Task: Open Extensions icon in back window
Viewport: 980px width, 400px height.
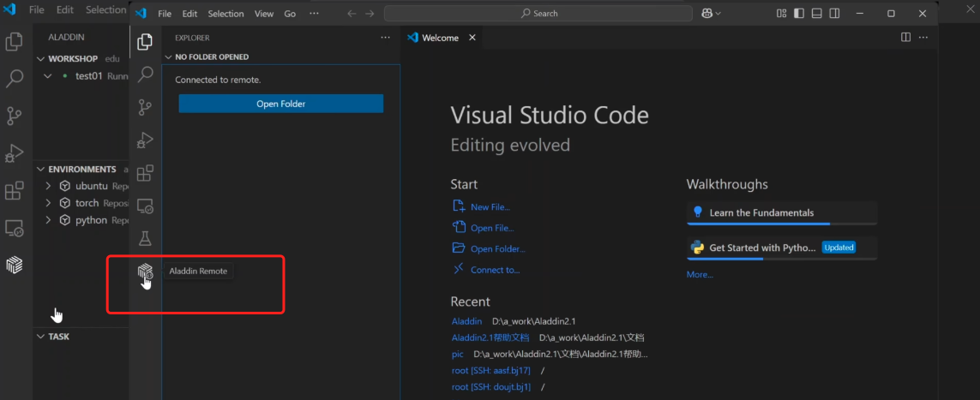Action: point(15,190)
